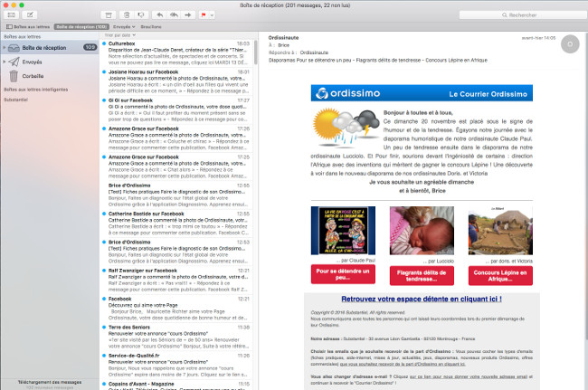Flag the message with red flag
Viewport: 588px width, 390px height.
(204, 15)
